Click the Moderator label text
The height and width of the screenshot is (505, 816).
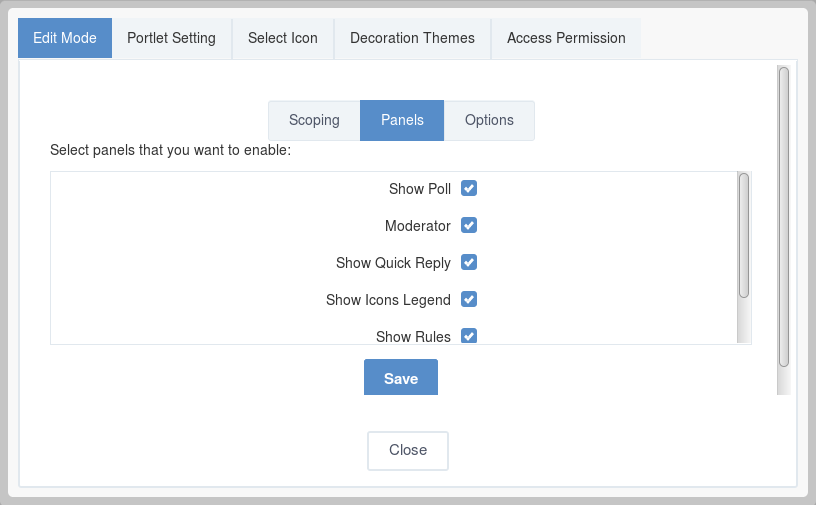[418, 226]
